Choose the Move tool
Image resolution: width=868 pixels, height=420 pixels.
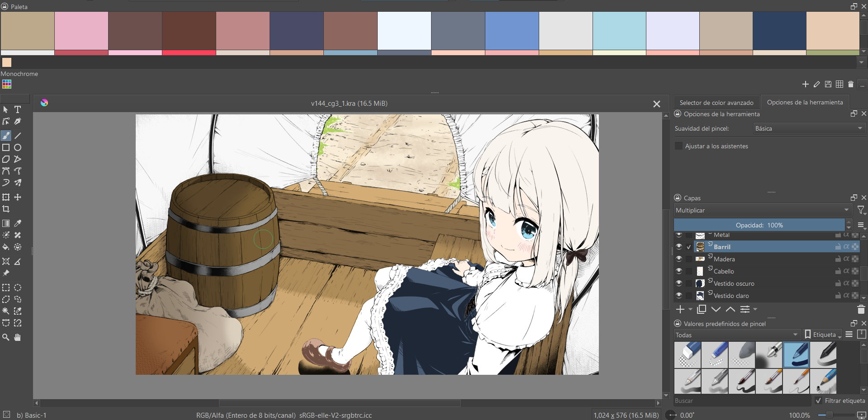point(18,197)
